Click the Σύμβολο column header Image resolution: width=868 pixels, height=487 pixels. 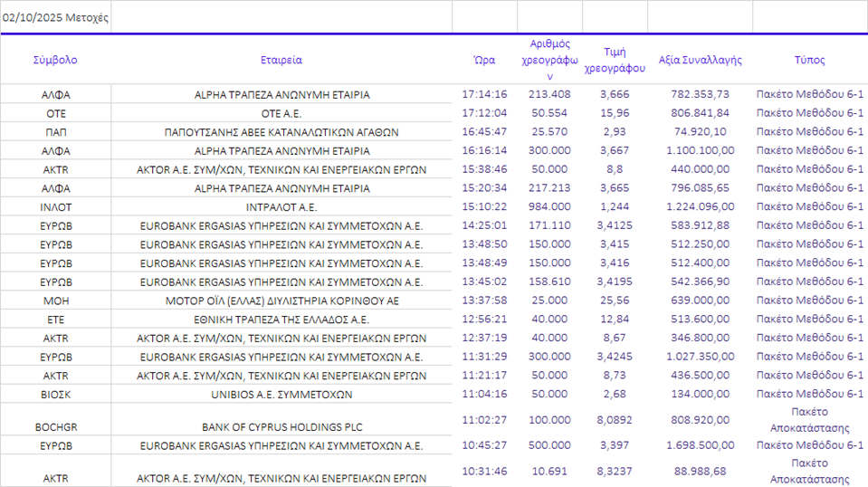(55, 60)
